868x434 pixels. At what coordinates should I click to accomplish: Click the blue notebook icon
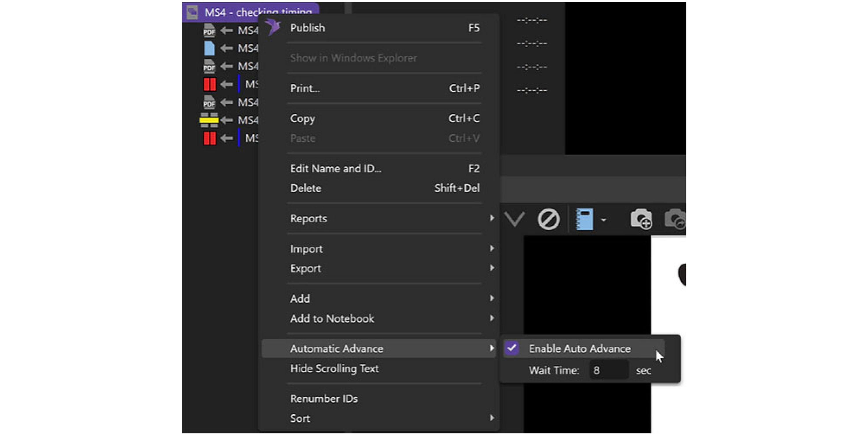pyautogui.click(x=585, y=219)
